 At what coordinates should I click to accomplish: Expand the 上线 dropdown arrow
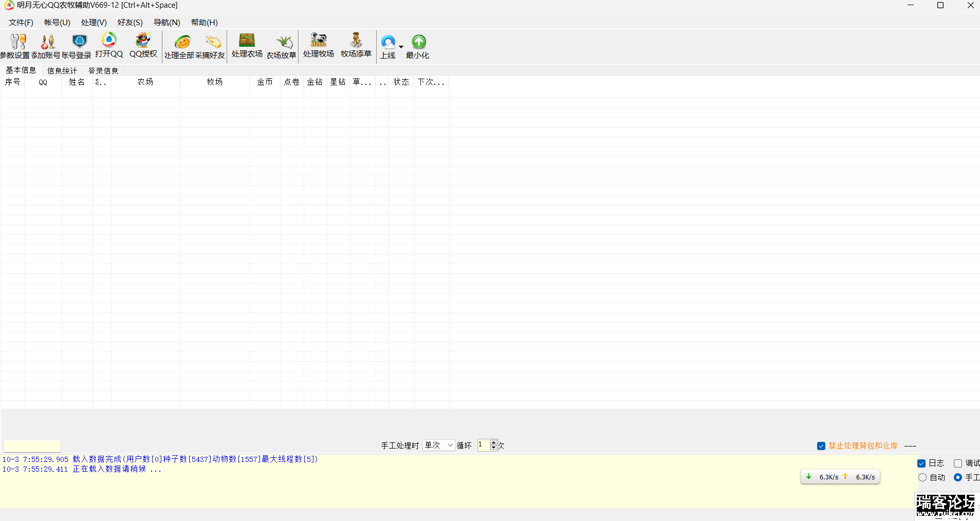click(x=401, y=47)
